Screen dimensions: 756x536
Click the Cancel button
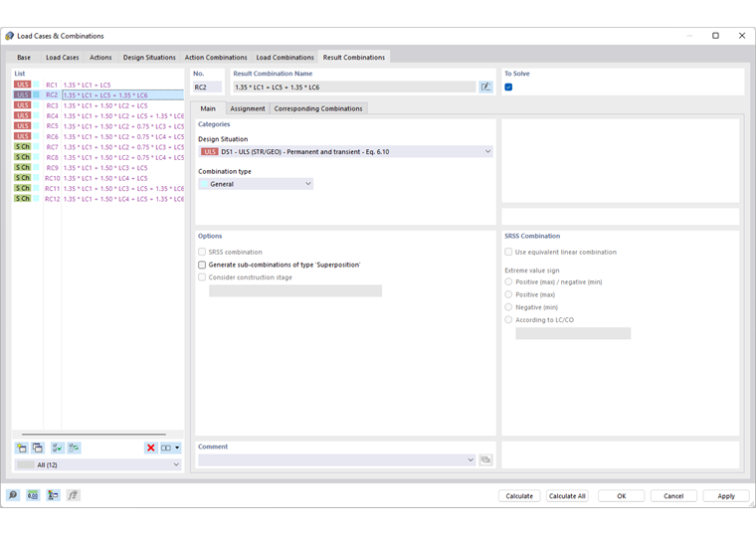673,495
